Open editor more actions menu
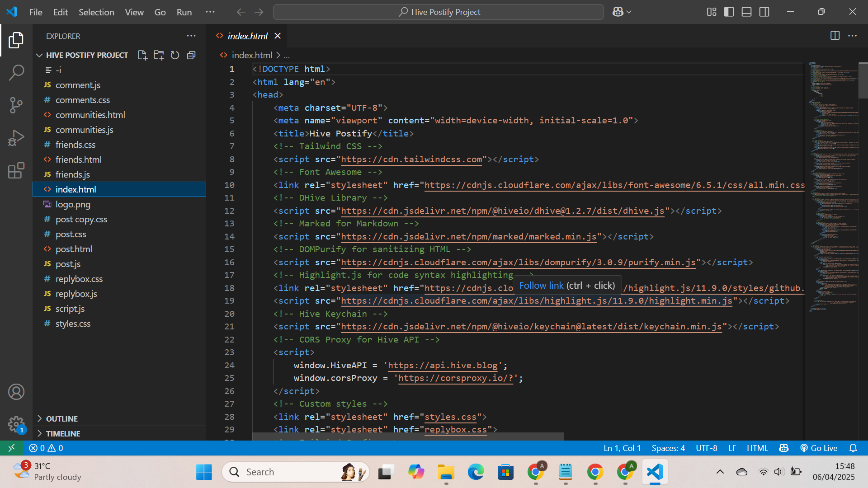 click(852, 36)
